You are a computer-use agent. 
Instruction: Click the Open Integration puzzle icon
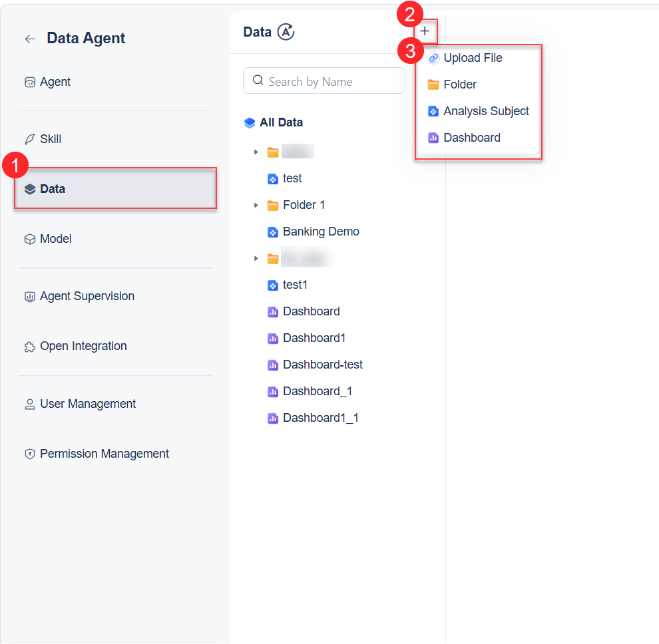tap(30, 347)
